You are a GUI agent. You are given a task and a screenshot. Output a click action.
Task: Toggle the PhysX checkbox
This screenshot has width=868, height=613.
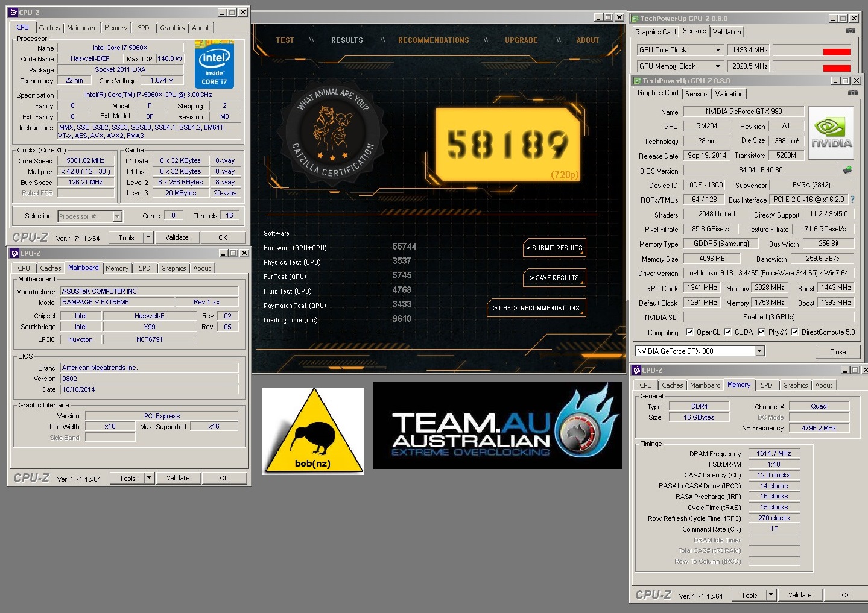click(x=761, y=332)
